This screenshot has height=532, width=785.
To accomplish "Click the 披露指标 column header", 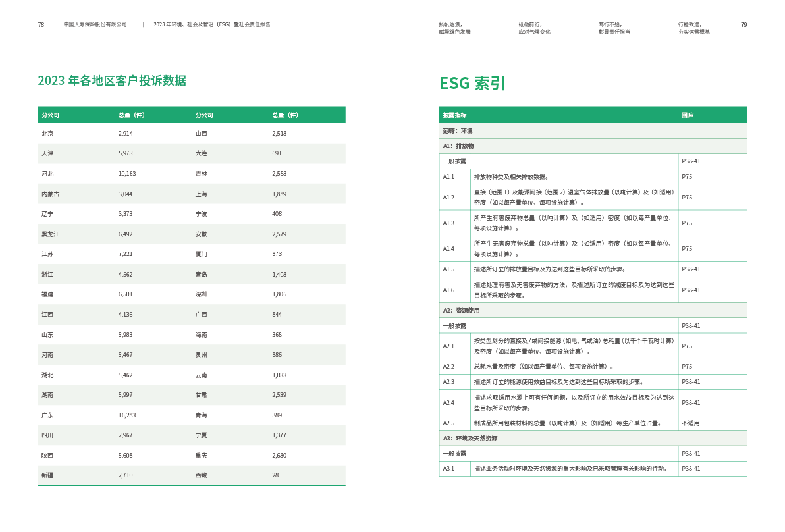I will [x=454, y=115].
